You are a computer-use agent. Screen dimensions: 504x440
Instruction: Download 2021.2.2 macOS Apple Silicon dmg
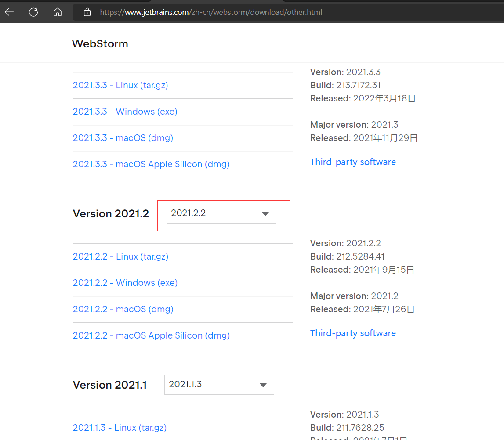(x=152, y=335)
